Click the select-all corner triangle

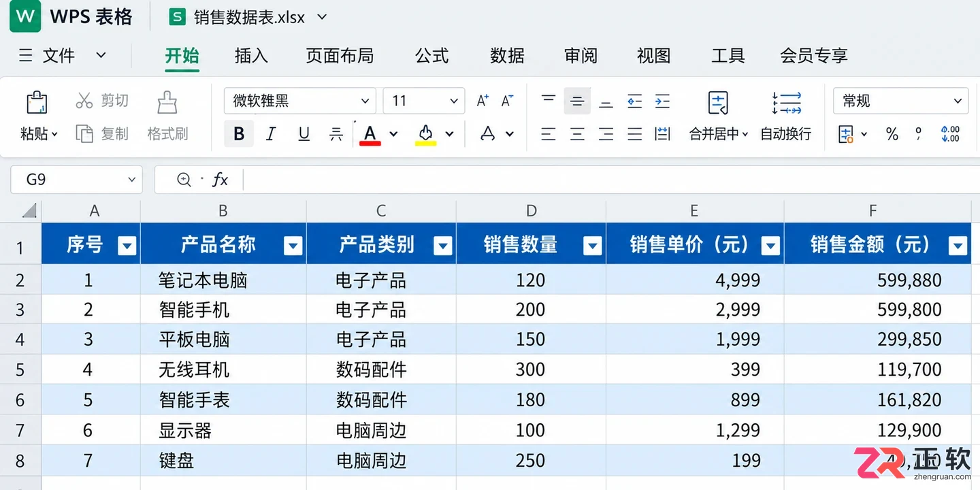pyautogui.click(x=29, y=210)
